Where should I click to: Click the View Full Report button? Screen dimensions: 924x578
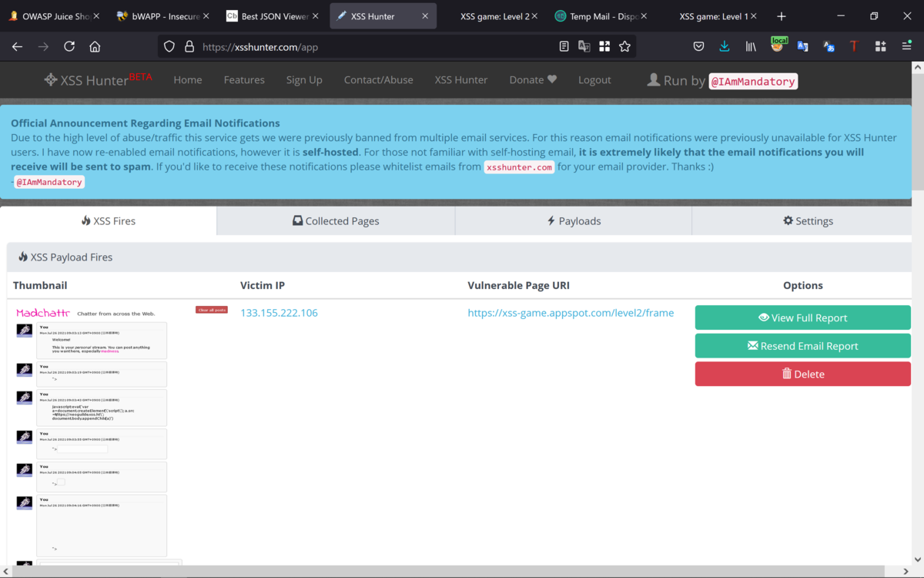(x=803, y=318)
